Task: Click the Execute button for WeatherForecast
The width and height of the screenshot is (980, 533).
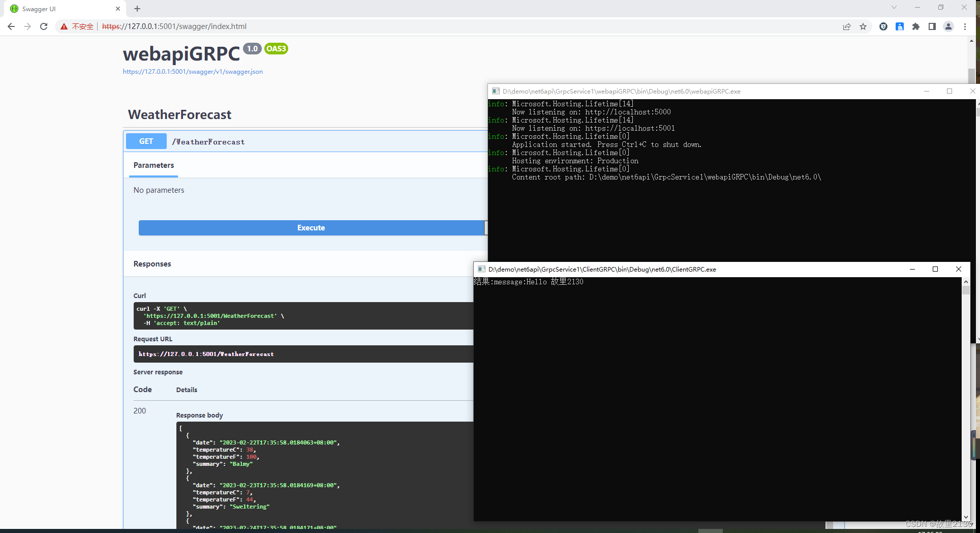Action: [x=311, y=228]
